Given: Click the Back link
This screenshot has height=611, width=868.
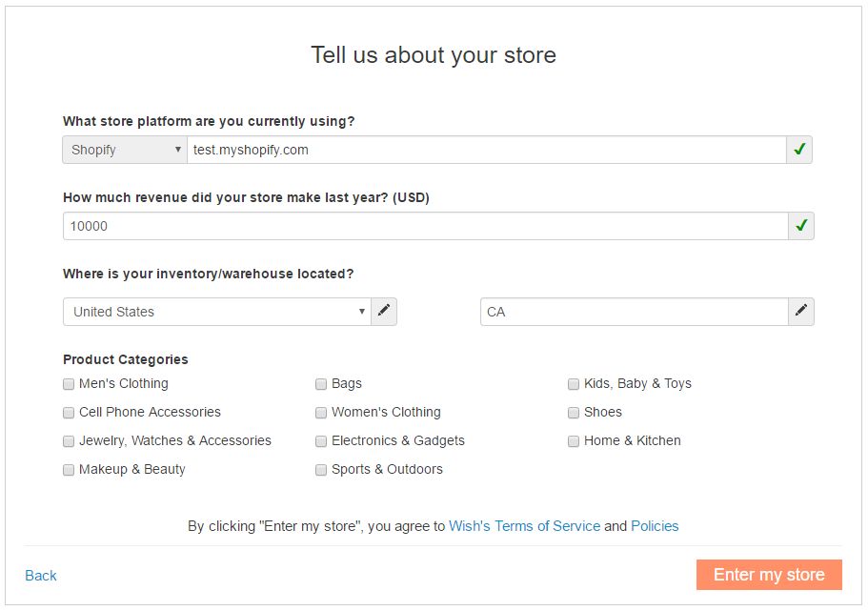Looking at the screenshot, I should [40, 575].
